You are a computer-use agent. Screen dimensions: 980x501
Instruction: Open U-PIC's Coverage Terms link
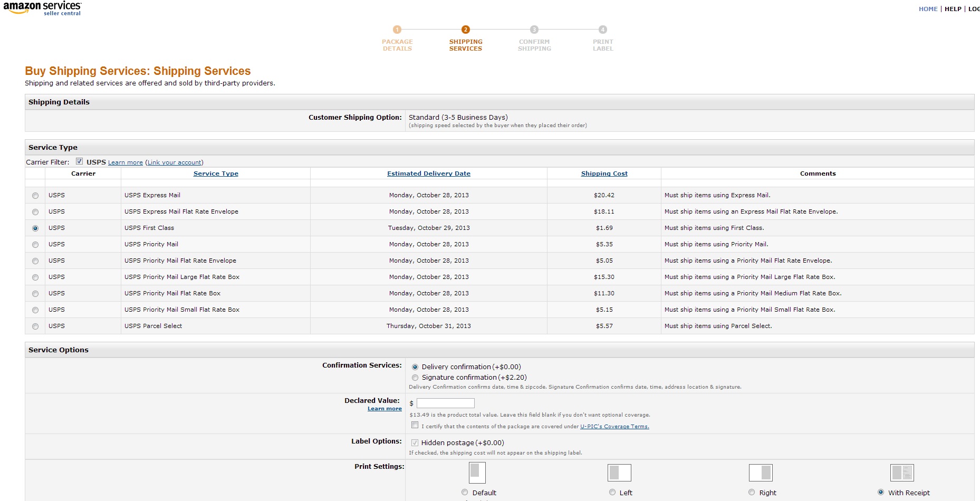click(x=614, y=427)
